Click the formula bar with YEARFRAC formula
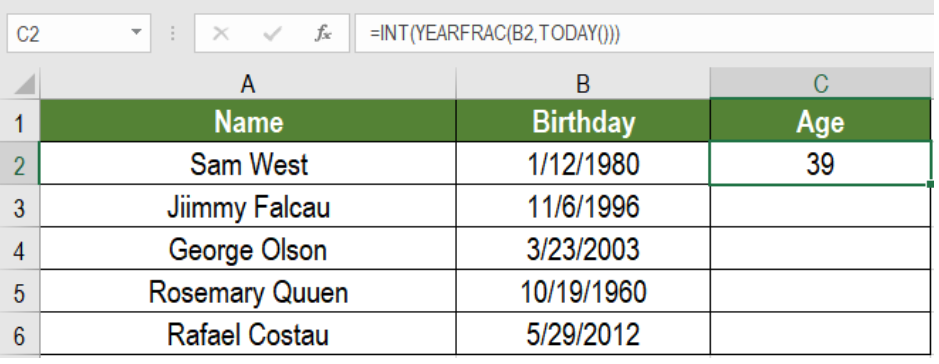Viewport: 939px width, 364px height. pyautogui.click(x=646, y=34)
